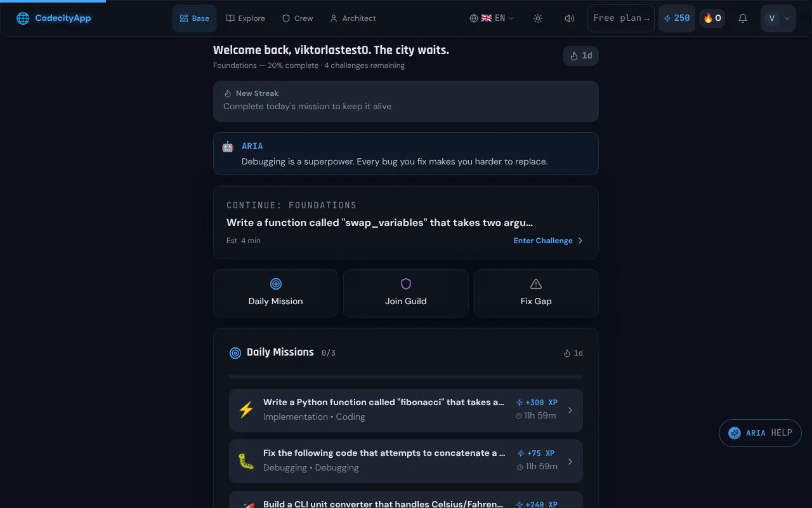Click the ARIA robot avatar icon

point(228,147)
